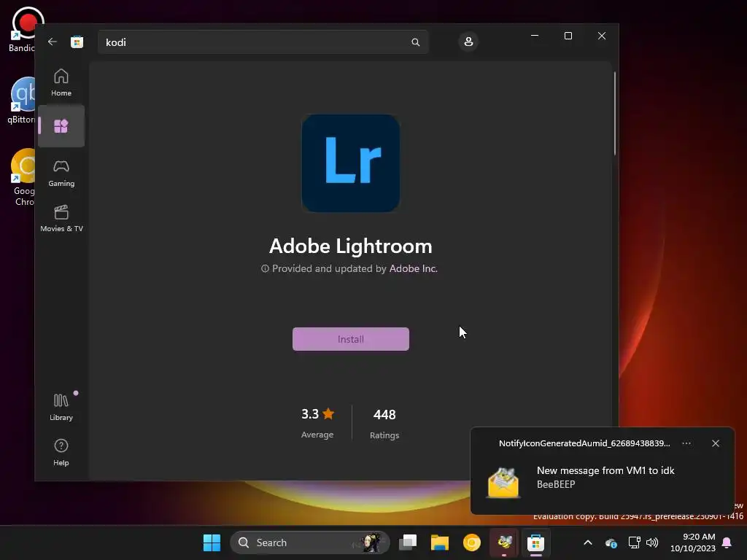This screenshot has height=560, width=747.
Task: Click the Store page vertical scrollbar
Action: click(614, 113)
